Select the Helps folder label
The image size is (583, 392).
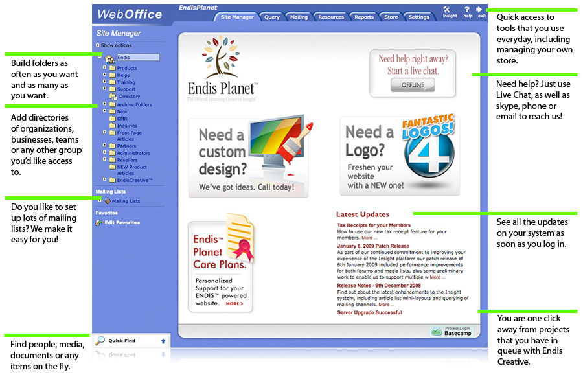(123, 75)
